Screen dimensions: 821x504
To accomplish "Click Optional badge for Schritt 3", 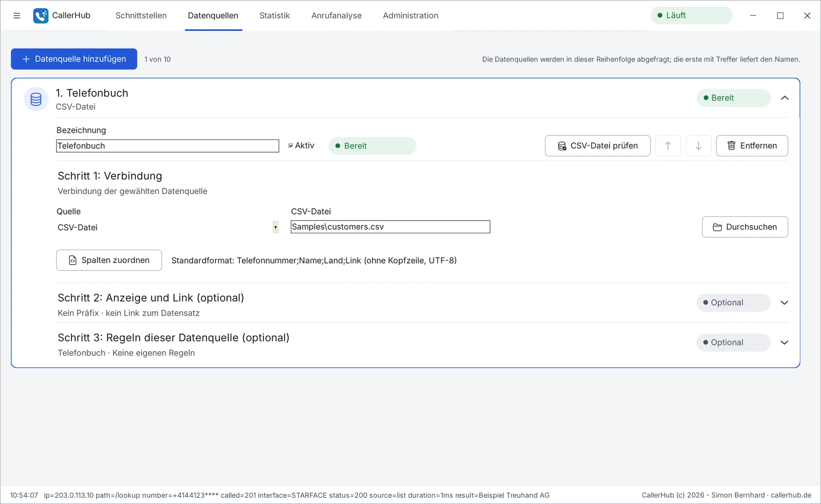I will pos(733,342).
